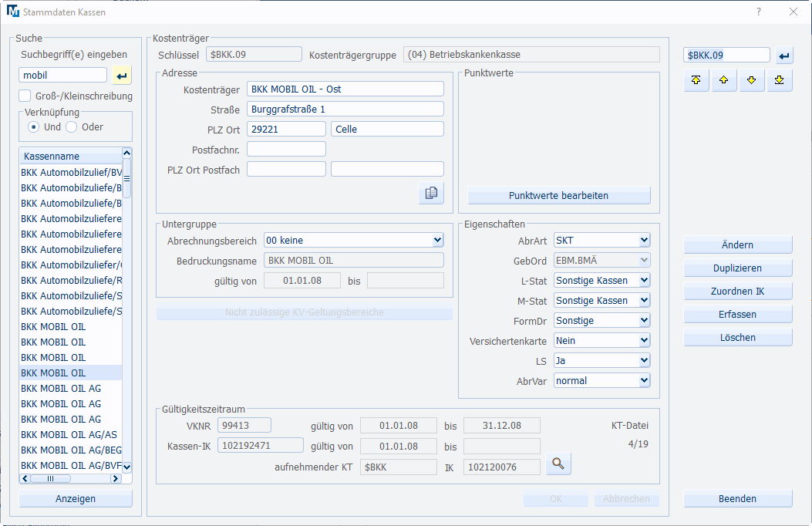The height and width of the screenshot is (526, 812).
Task: Go to previous record up arrow
Action: point(724,81)
